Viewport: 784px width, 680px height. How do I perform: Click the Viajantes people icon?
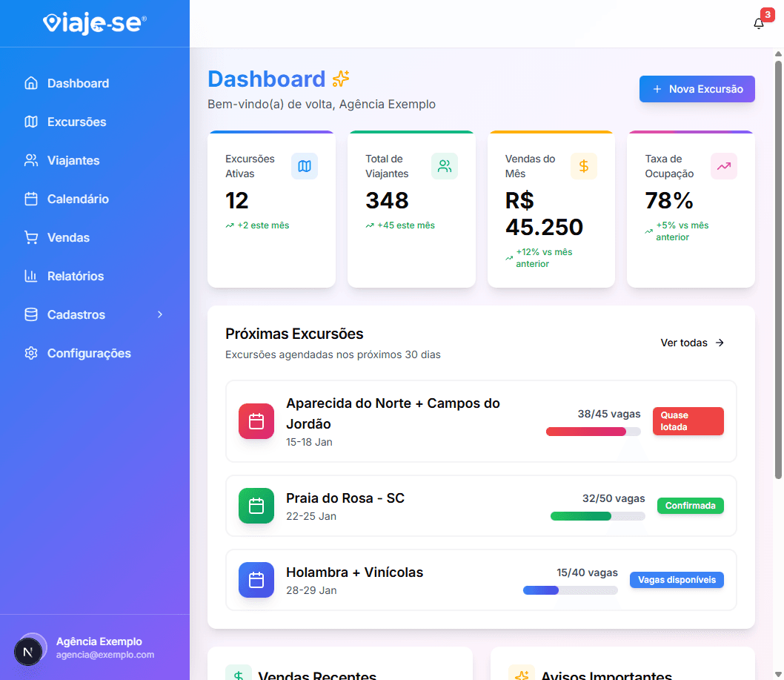point(30,160)
